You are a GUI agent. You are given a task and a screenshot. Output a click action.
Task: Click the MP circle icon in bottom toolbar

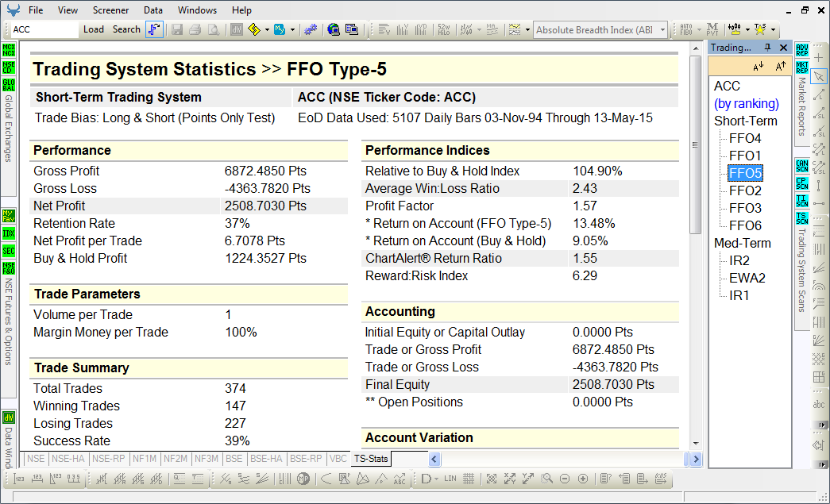coord(303,479)
